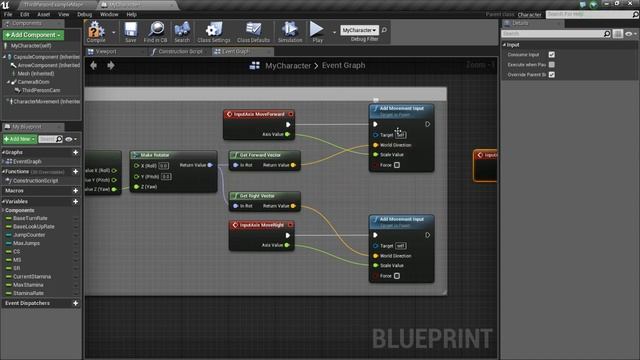Click MyCharacter in the graph breadcrumb
This screenshot has height=360, width=640.
click(288, 65)
